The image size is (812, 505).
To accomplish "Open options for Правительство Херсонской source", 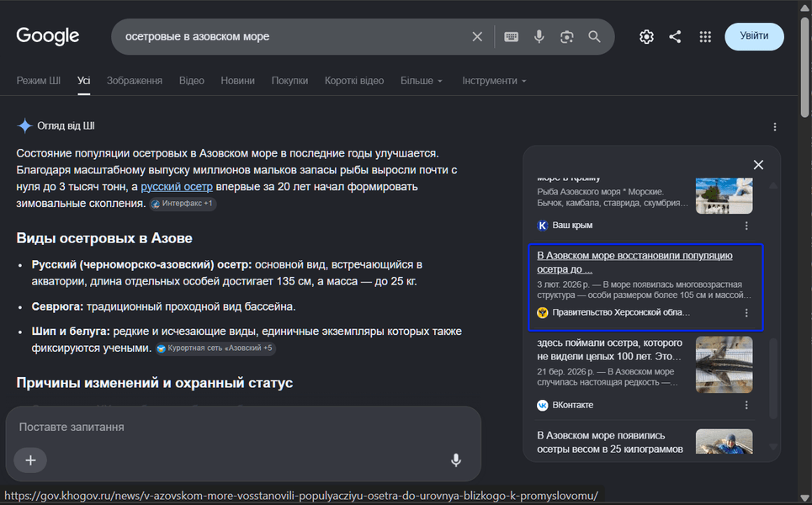I will [x=746, y=313].
